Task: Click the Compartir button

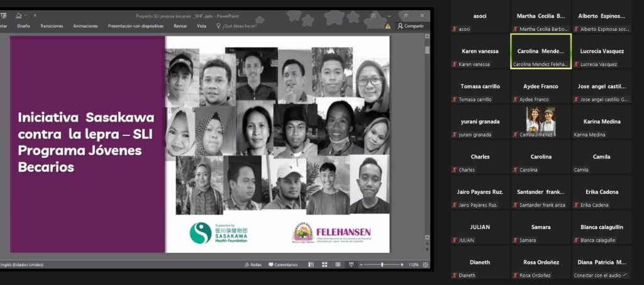Action: pos(411,26)
